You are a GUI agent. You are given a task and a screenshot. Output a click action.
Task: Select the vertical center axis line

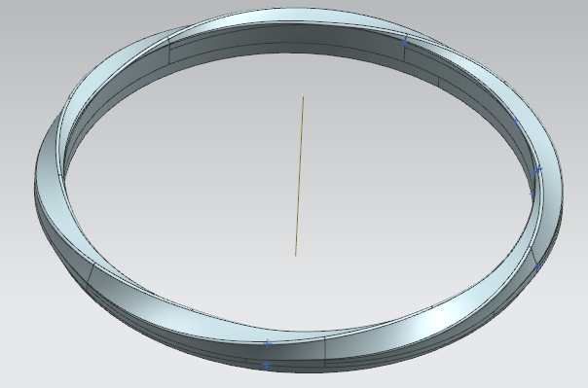tap(300, 176)
